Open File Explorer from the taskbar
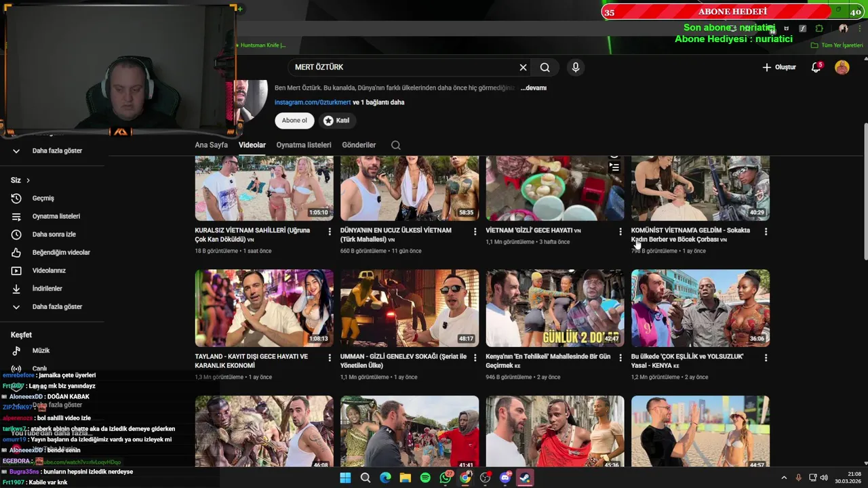The width and height of the screenshot is (868, 488). pyautogui.click(x=406, y=478)
